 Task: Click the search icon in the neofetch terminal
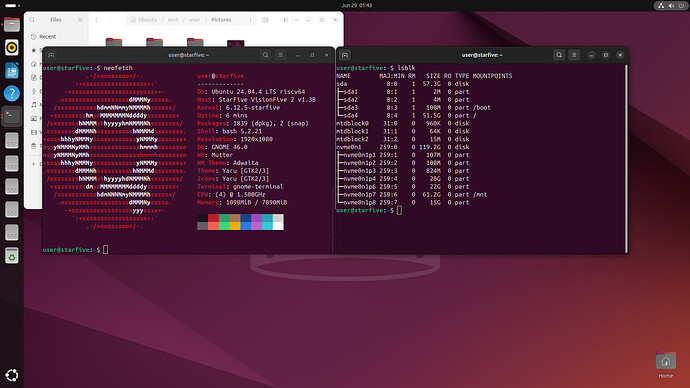click(265, 55)
